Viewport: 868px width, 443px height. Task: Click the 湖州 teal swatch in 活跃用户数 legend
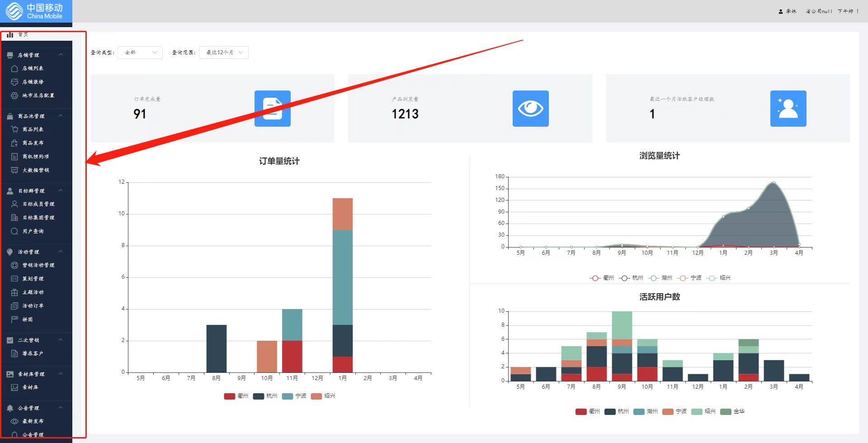point(639,412)
